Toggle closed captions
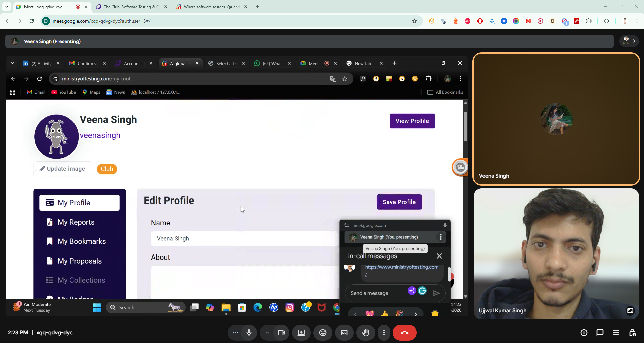 (344, 333)
